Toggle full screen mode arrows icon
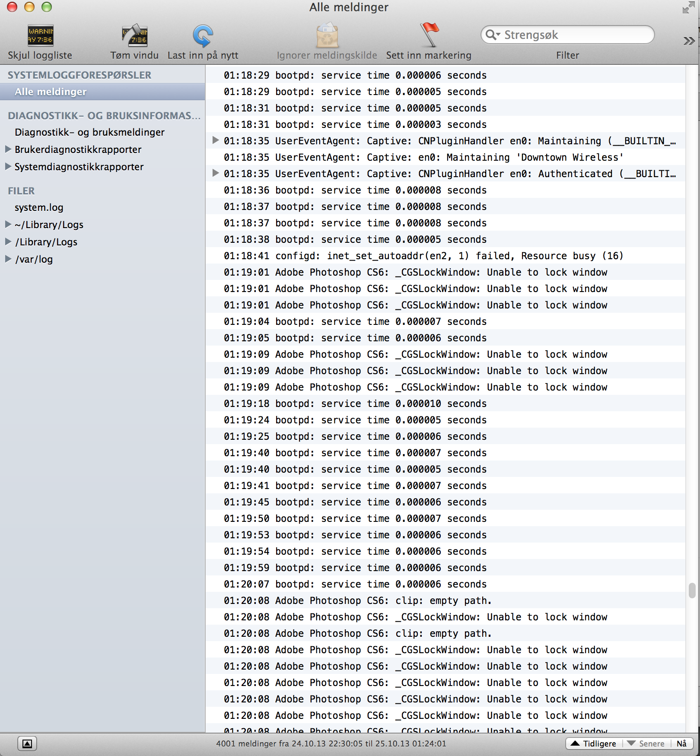Viewport: 700px width, 756px height. tap(688, 7)
